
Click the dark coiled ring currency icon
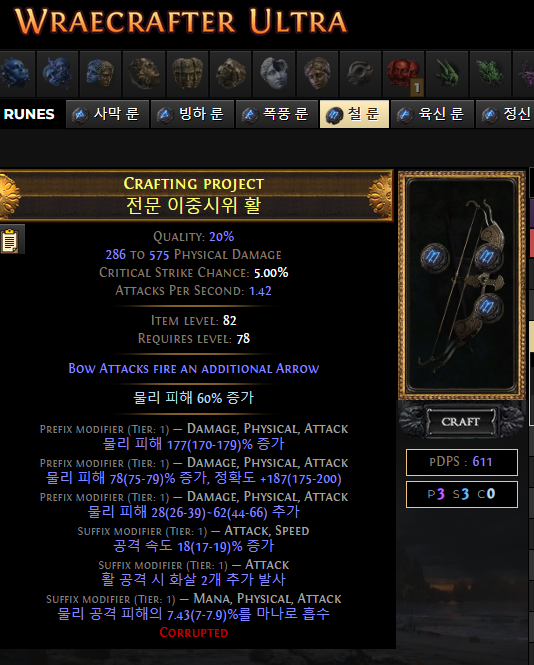pos(360,74)
